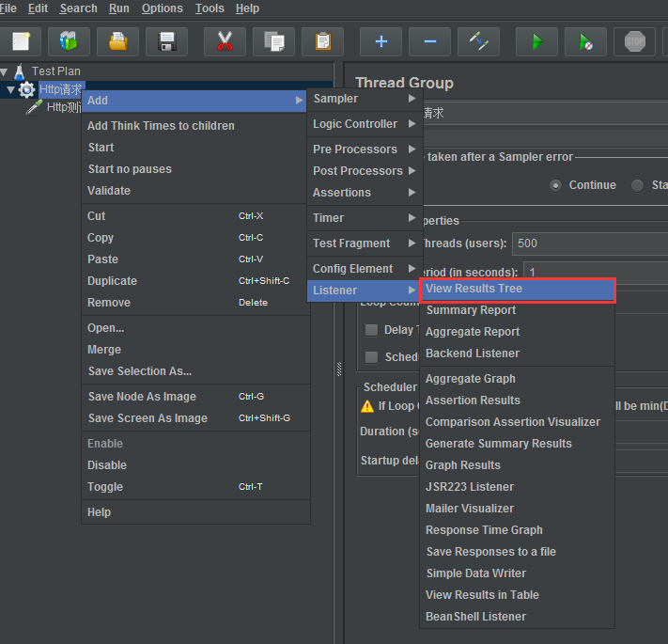
Task: Click the Save floppy disk icon
Action: pyautogui.click(x=166, y=41)
